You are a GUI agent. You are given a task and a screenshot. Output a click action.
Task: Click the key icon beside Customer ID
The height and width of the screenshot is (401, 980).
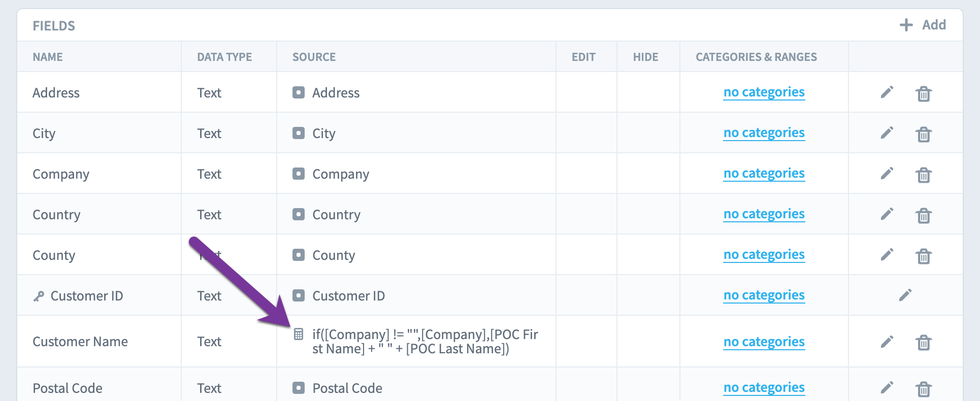pyautogui.click(x=39, y=296)
